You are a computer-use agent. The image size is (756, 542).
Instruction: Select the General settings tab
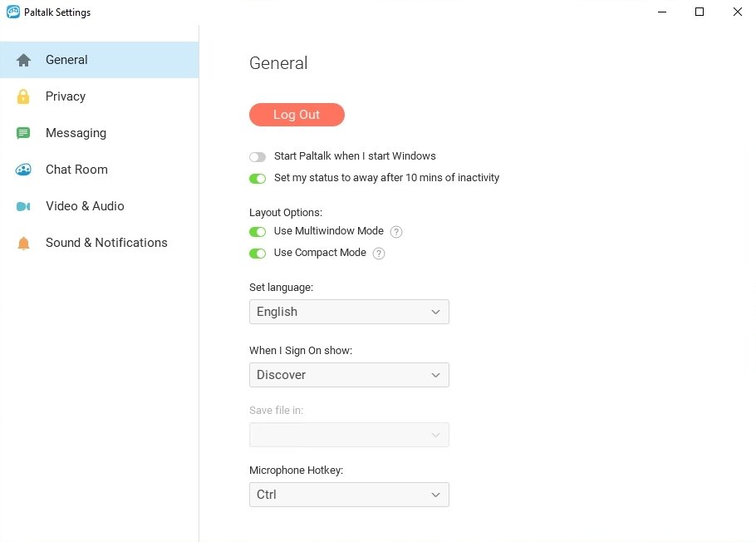click(x=100, y=60)
